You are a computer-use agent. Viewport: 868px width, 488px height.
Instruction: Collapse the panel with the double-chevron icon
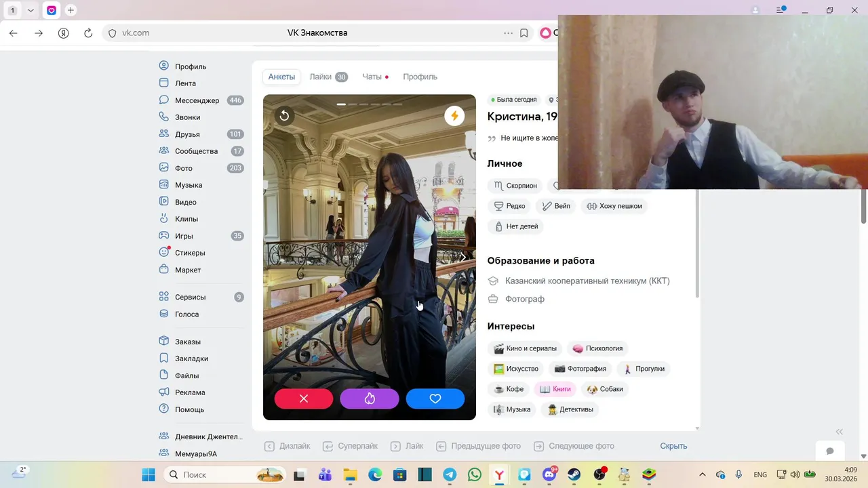pos(839,432)
